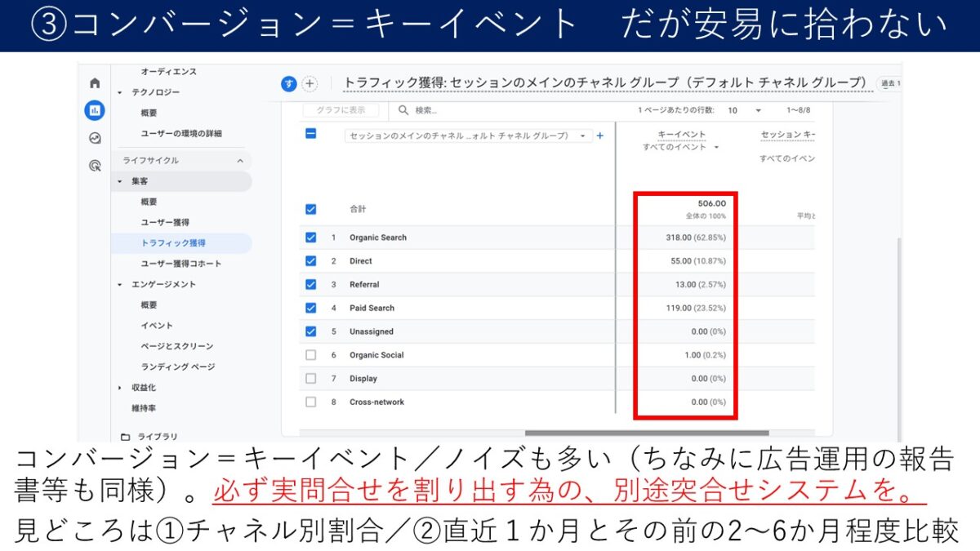Open ランディング ページ report
Screen dimensions: 980x551
tap(177, 367)
